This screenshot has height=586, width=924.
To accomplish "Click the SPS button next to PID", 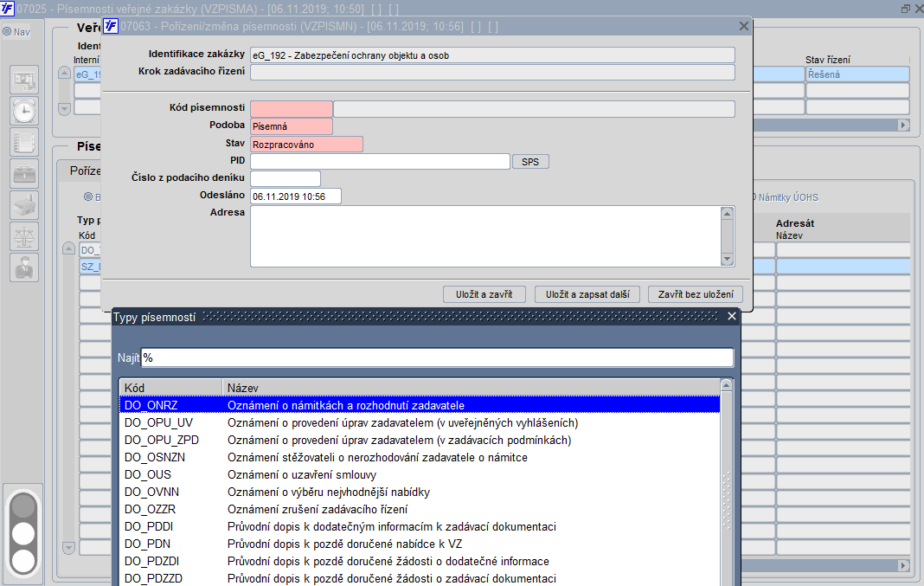I will [x=530, y=162].
